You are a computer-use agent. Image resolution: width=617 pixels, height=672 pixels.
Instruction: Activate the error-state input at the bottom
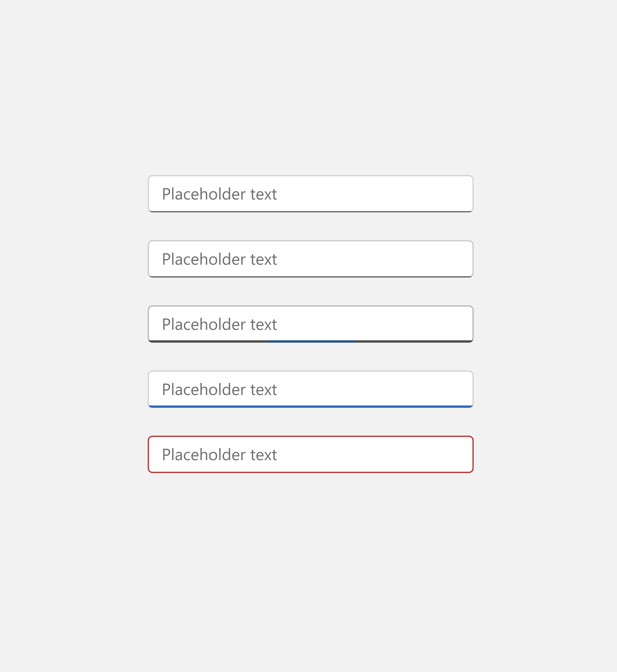click(310, 454)
